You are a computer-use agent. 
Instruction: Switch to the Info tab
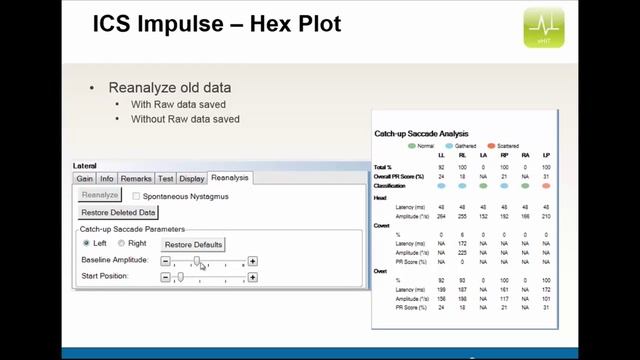coord(107,179)
